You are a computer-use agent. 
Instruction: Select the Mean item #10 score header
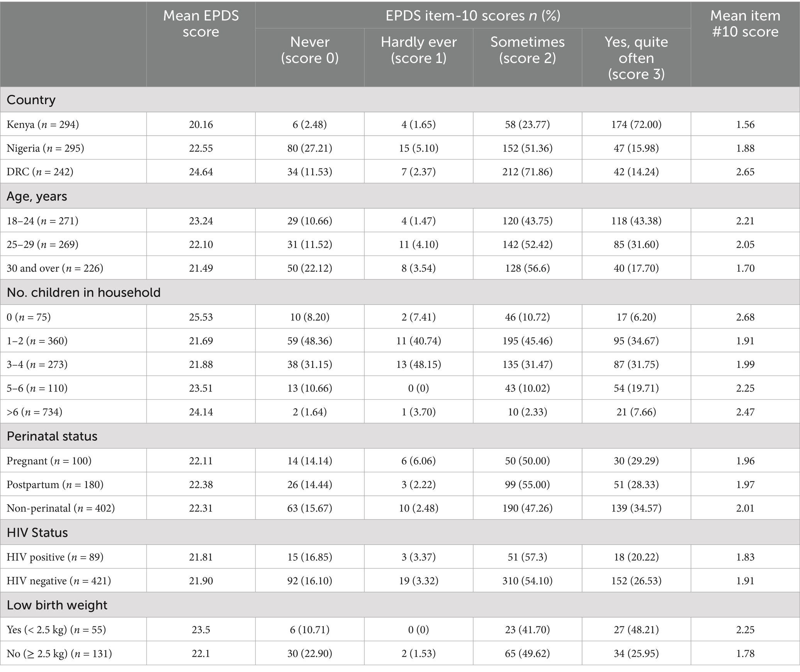745,24
